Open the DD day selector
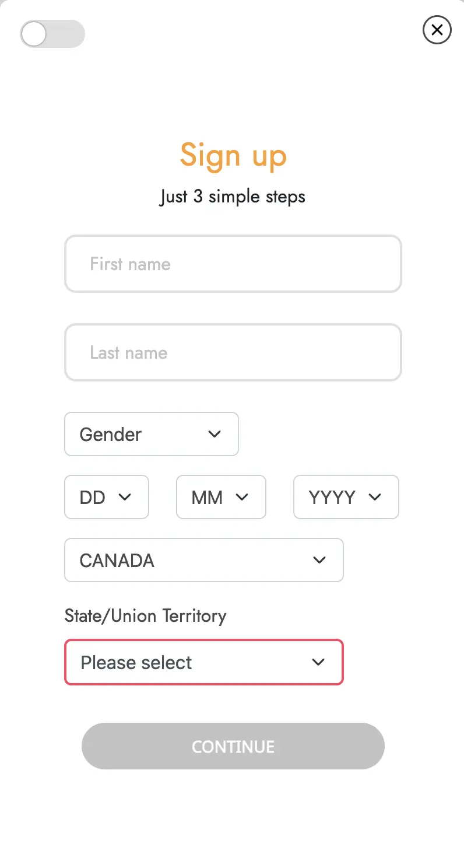 107,497
